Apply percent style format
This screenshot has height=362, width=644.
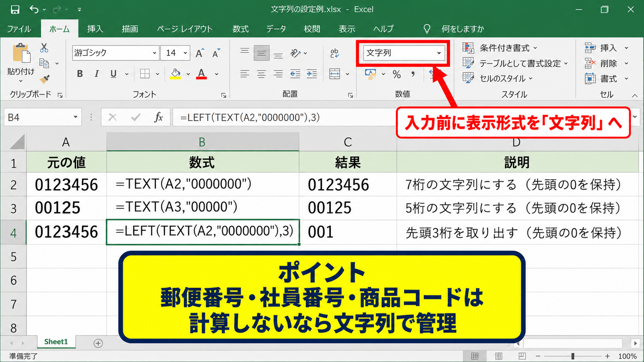point(397,74)
